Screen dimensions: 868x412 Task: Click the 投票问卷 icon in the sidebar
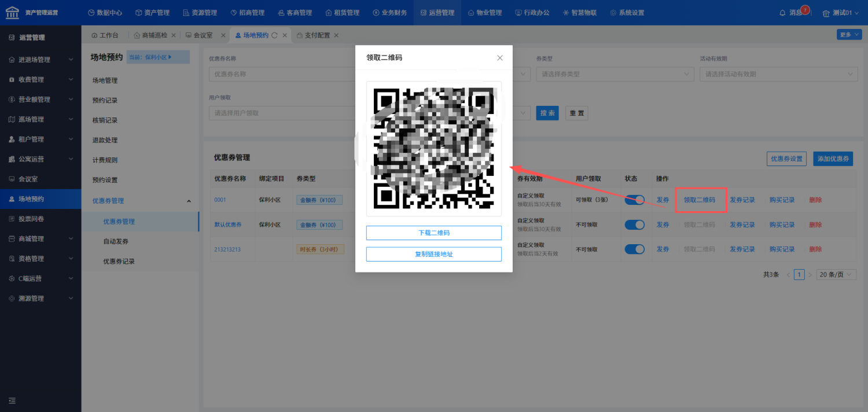point(12,219)
